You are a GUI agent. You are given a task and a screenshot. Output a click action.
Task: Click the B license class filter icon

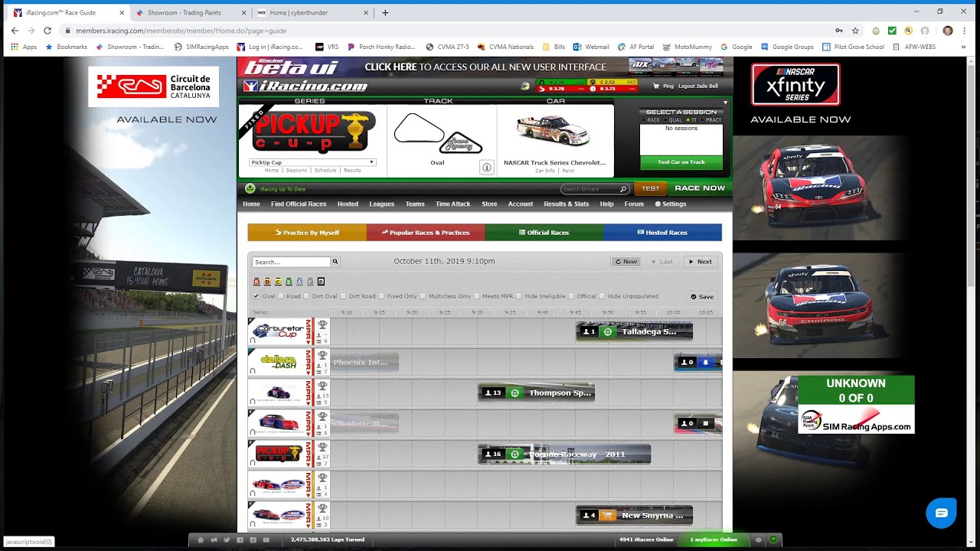click(289, 282)
